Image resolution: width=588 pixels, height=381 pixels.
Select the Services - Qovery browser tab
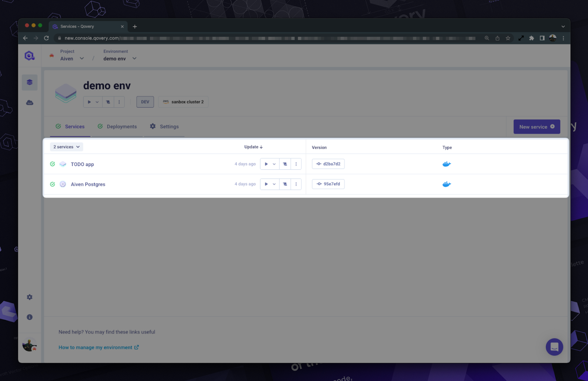(88, 26)
